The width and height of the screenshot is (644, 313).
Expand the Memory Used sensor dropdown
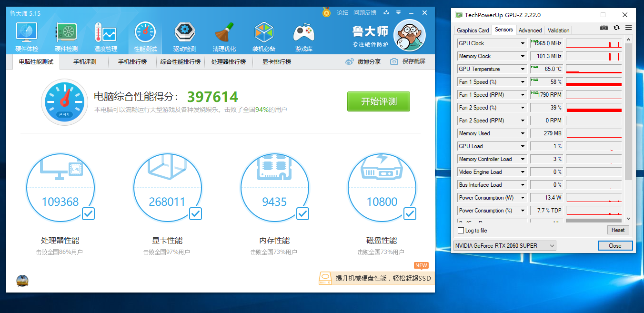coord(523,133)
